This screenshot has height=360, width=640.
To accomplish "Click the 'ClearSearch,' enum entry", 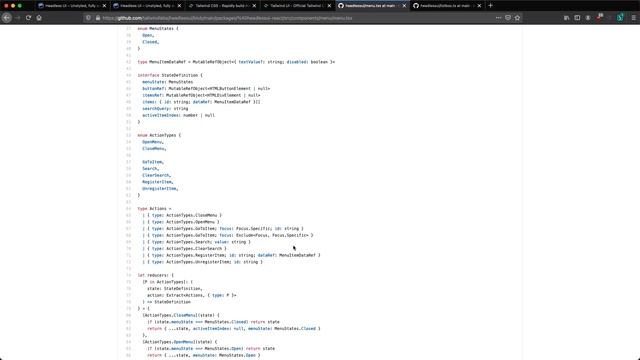I will pos(157,175).
